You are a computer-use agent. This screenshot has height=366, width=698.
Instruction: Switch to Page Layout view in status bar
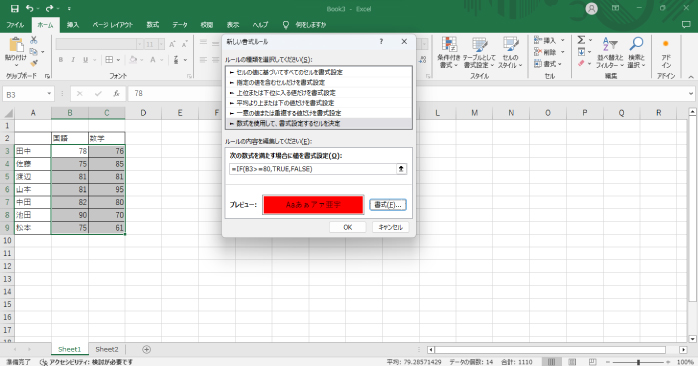click(x=572, y=362)
